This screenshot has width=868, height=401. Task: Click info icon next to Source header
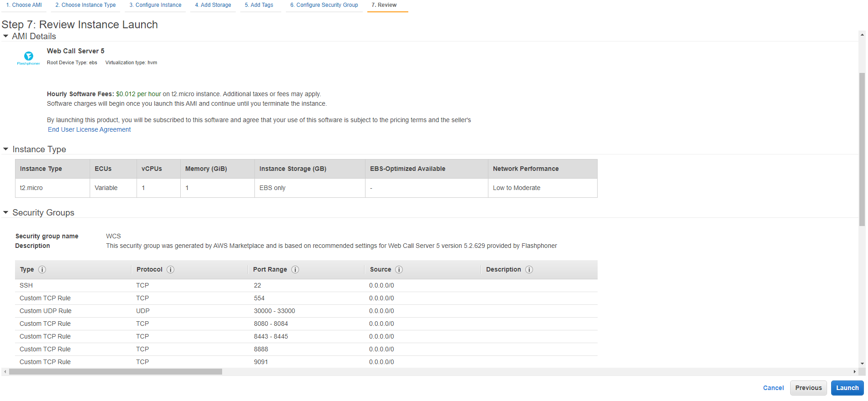coord(399,270)
